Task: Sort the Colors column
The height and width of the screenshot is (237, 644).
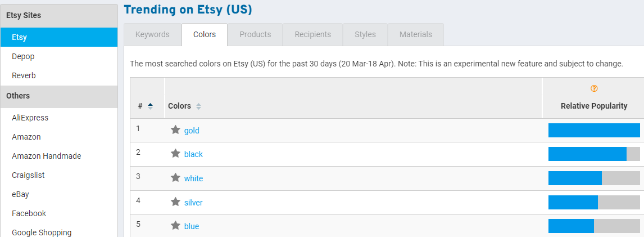Action: click(x=198, y=106)
